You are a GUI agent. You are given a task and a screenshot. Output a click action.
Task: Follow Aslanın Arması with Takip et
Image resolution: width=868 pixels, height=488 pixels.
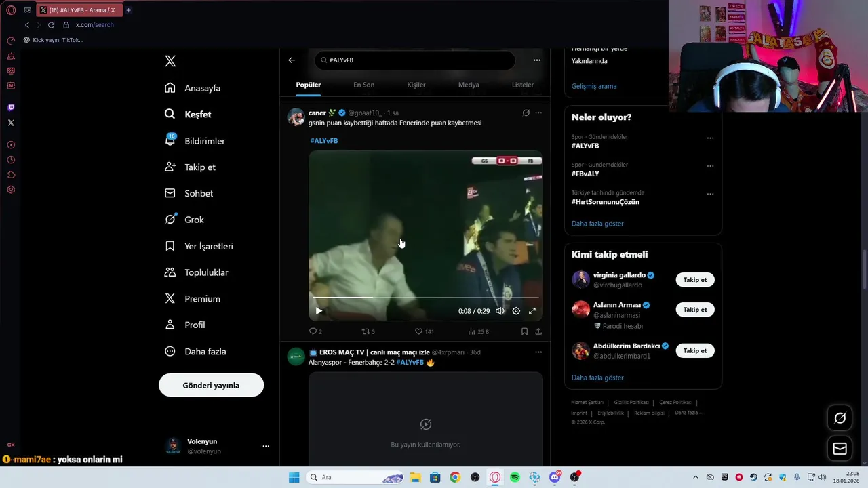click(694, 310)
